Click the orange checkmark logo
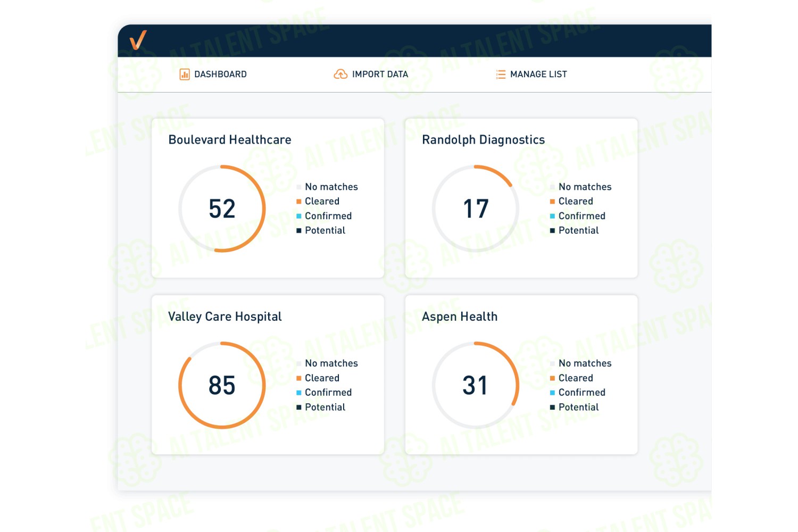The width and height of the screenshot is (798, 532). click(x=138, y=40)
